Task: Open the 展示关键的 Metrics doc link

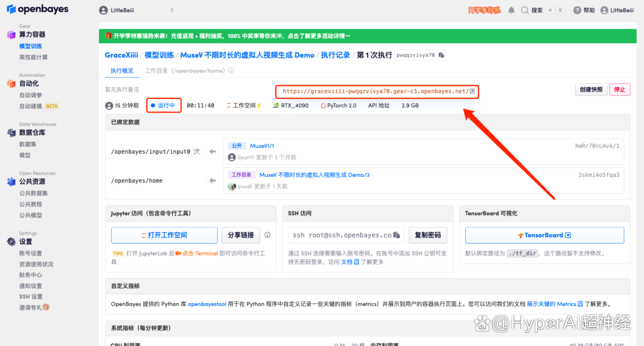Action: tap(555, 304)
